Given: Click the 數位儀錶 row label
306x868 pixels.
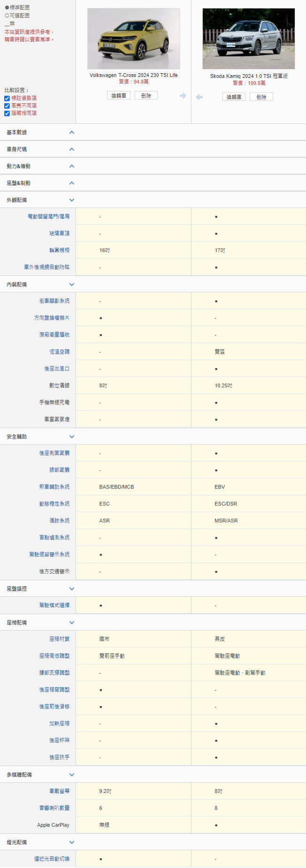Looking at the screenshot, I should click(60, 385).
